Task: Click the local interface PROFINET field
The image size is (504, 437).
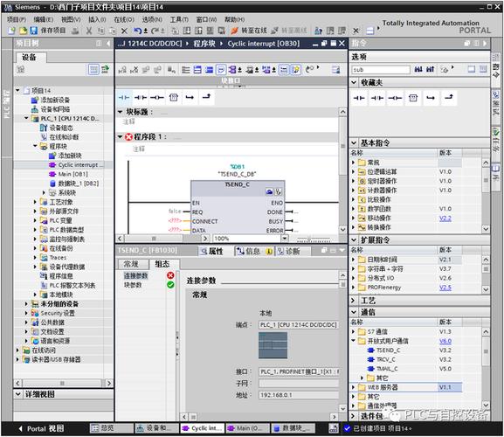Action: click(299, 371)
